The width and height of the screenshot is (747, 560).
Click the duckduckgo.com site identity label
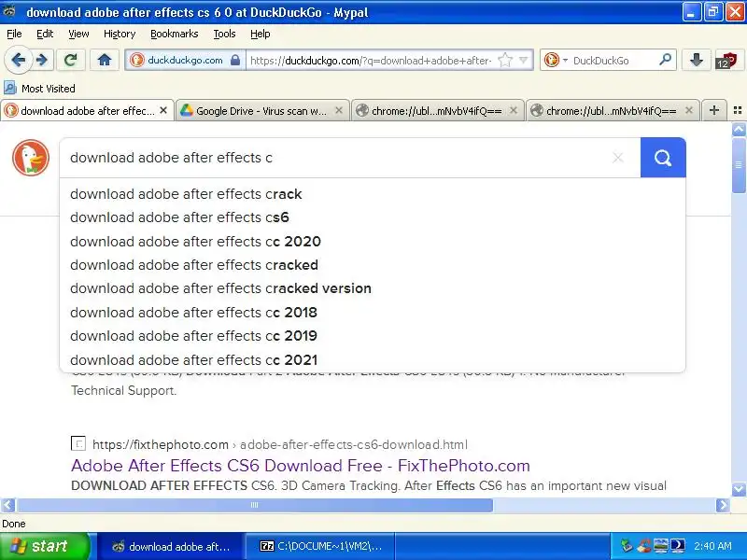[185, 61]
